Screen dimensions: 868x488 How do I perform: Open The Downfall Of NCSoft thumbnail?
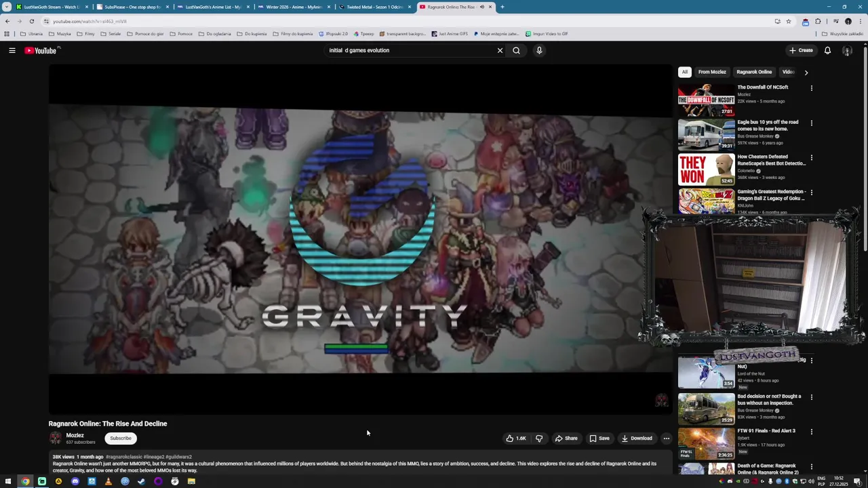pos(706,100)
